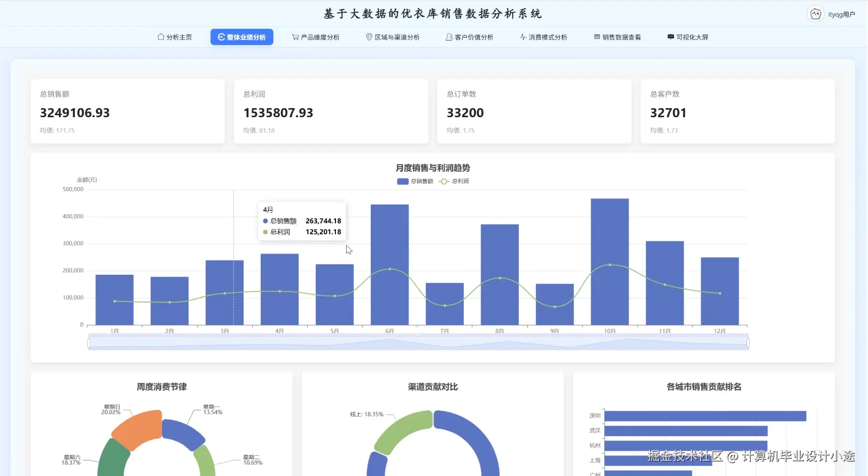Switch to 区域与渠道分析 tab

pos(393,37)
